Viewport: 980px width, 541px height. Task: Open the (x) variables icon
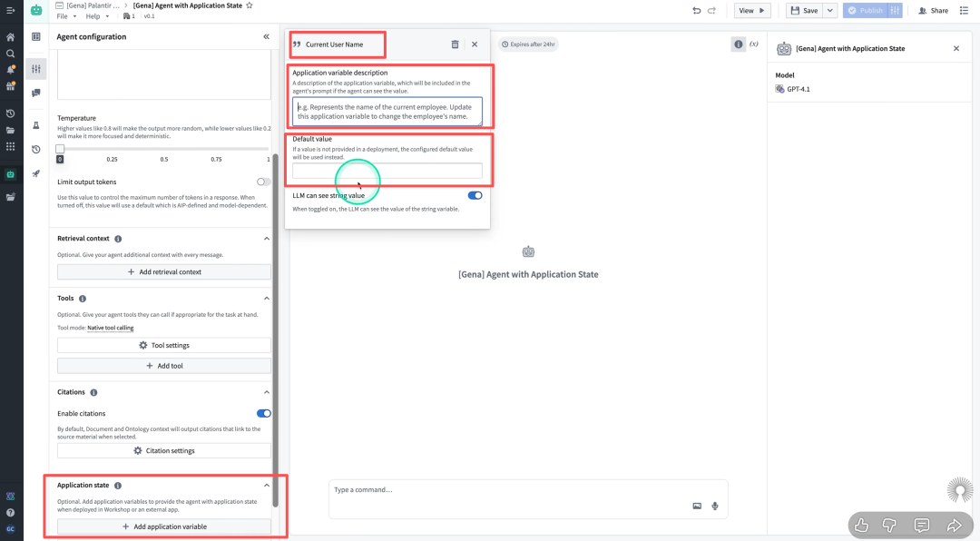[754, 44]
